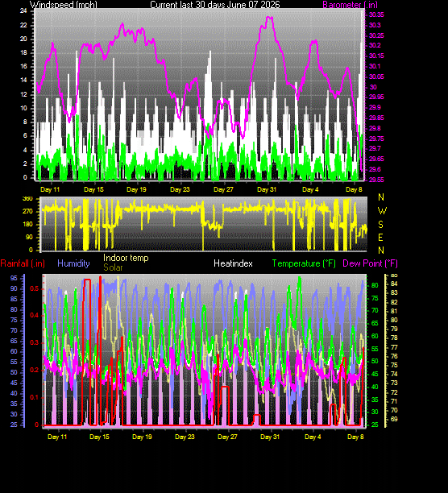
Task: Click the "Windspeed (mph)" chart title
Action: pos(64,5)
